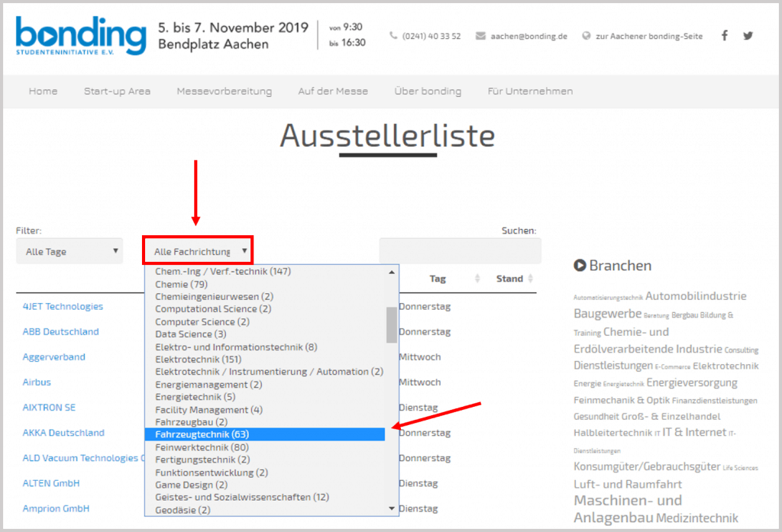Sort by the Tag column arrows

click(477, 279)
